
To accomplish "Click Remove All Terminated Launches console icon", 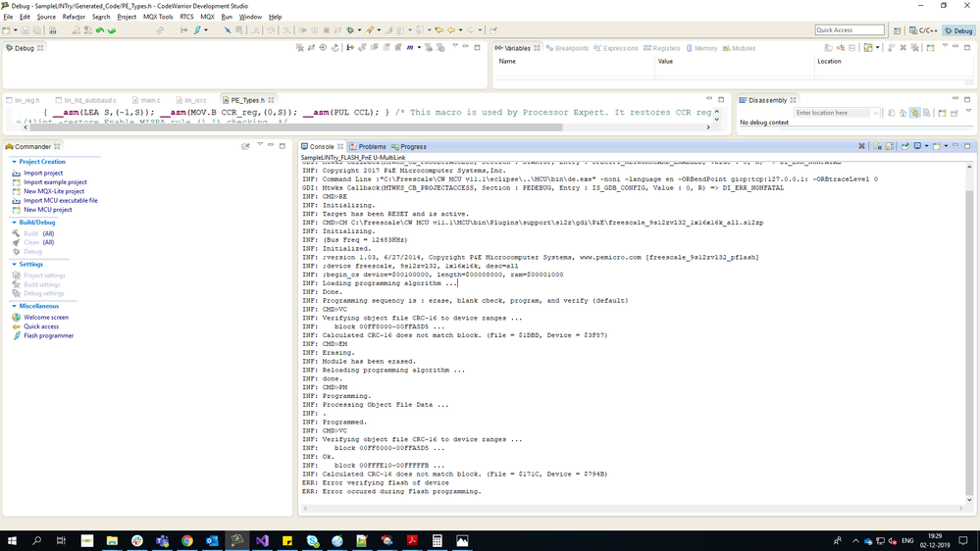I will point(862,146).
